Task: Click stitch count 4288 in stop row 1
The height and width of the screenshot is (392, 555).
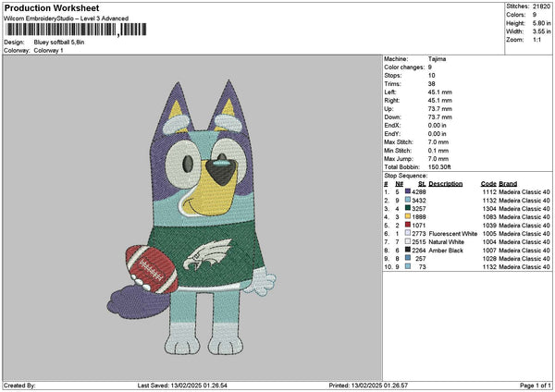Action: click(x=419, y=191)
